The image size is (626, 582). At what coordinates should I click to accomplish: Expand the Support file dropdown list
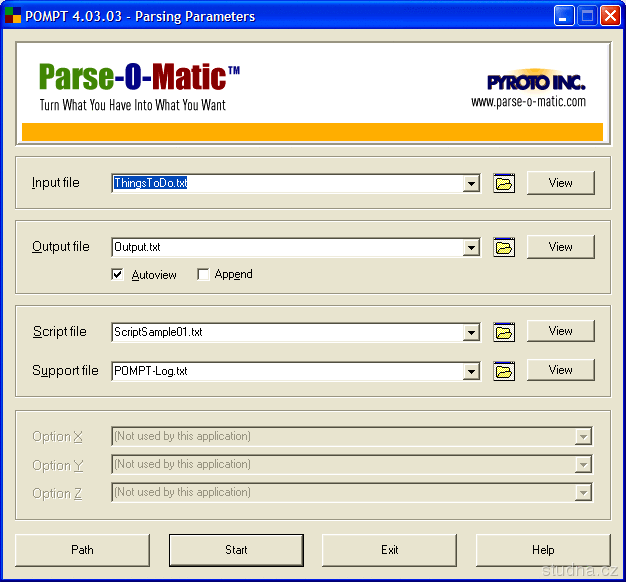(471, 372)
